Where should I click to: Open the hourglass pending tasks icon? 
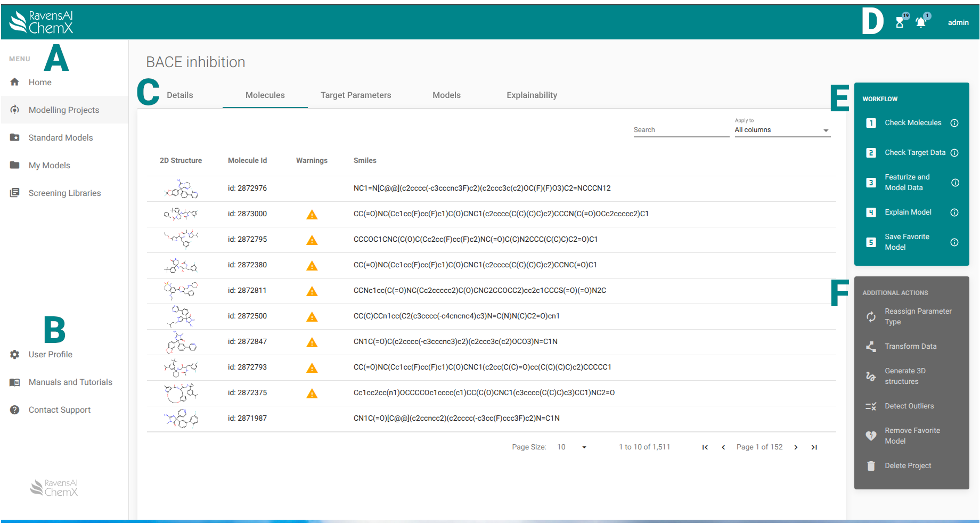pyautogui.click(x=900, y=22)
